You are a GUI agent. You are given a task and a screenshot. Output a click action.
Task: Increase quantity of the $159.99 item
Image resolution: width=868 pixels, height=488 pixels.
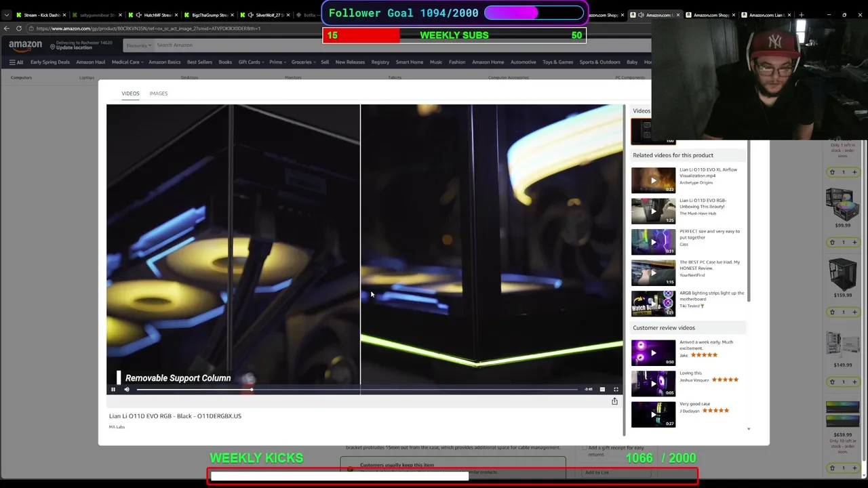click(854, 312)
